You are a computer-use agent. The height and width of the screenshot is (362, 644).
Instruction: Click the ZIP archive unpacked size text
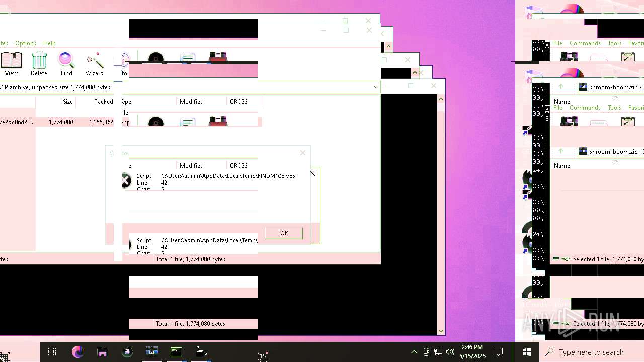[x=55, y=87]
